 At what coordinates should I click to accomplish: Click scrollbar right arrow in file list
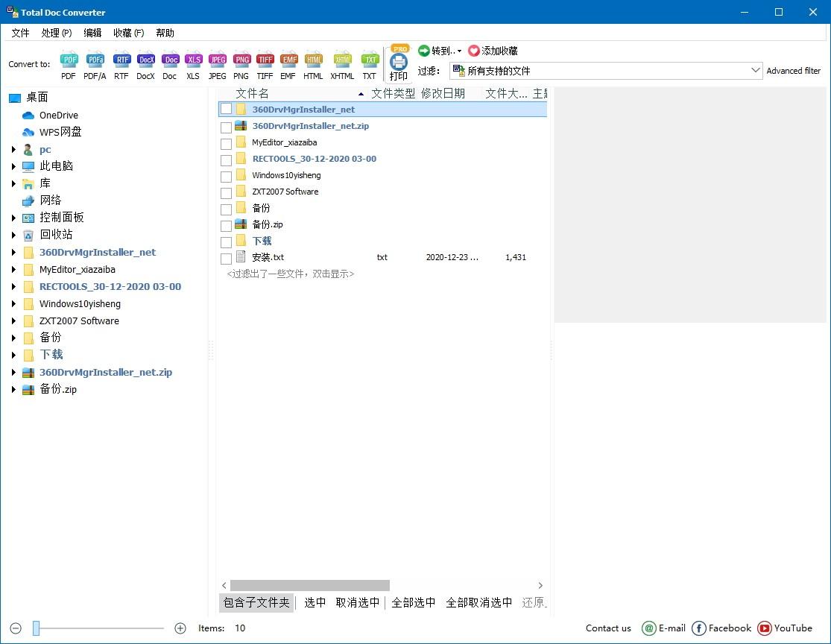click(x=540, y=585)
